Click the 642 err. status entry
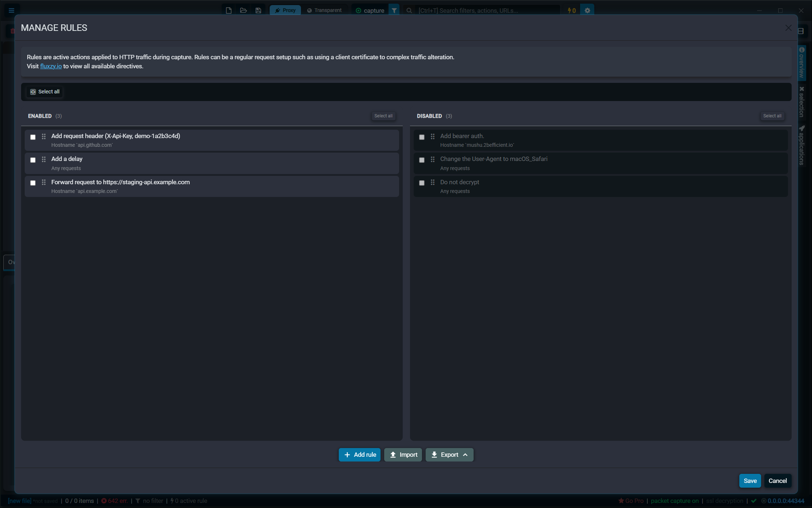The height and width of the screenshot is (508, 812). click(114, 501)
